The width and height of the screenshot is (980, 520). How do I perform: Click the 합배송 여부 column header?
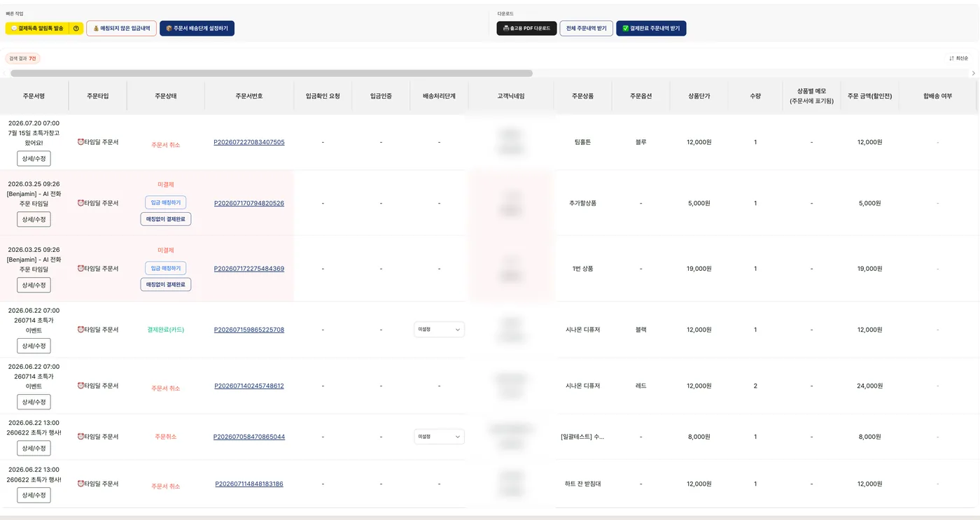click(x=937, y=96)
